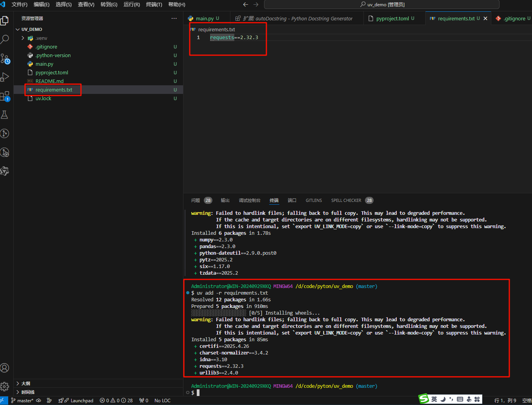Toggle the Sogou punctuation mode icon
The height and width of the screenshot is (405, 532).
click(451, 399)
